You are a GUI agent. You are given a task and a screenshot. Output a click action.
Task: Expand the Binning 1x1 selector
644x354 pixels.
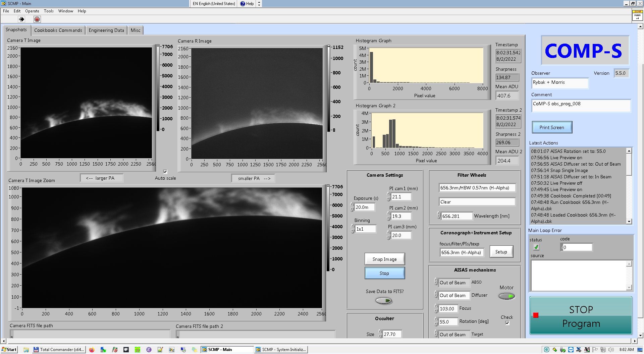click(365, 229)
